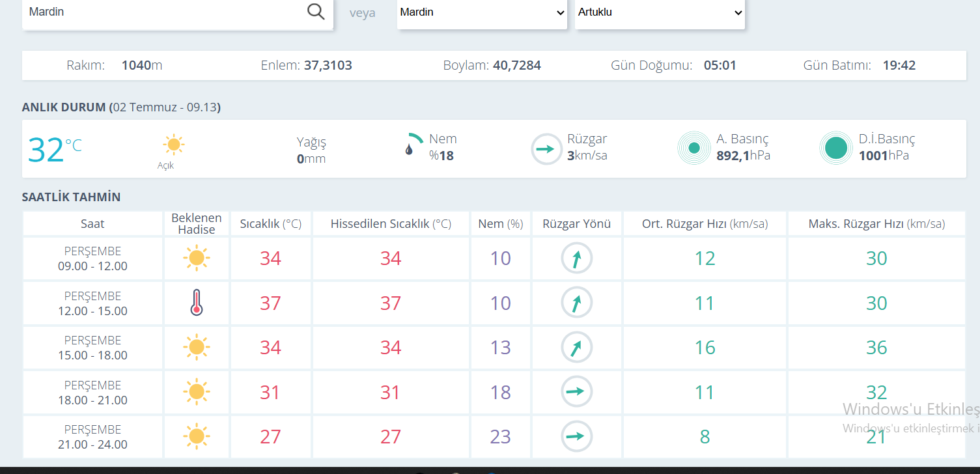
Task: Click the Gün Batımı 19:42 value
Action: 899,65
